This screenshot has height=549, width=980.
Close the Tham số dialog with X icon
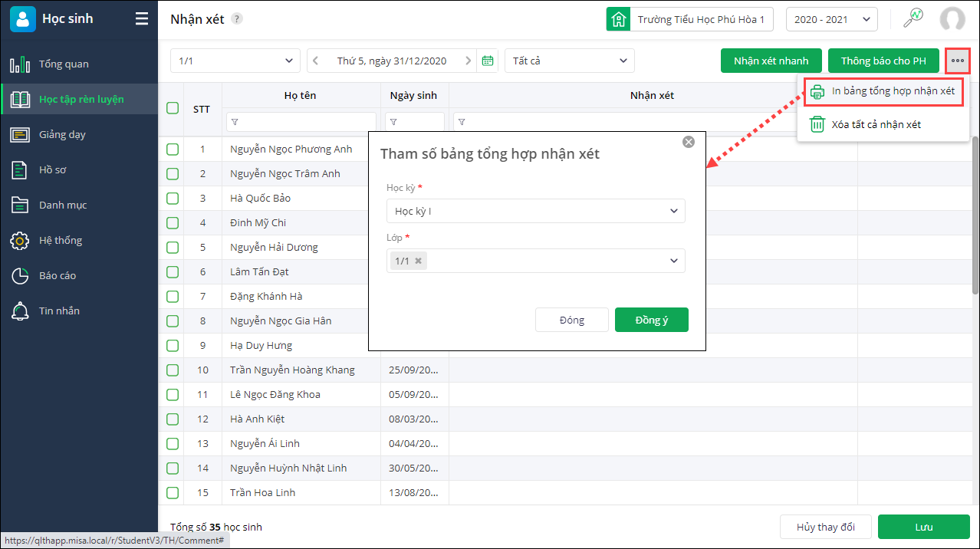click(689, 142)
